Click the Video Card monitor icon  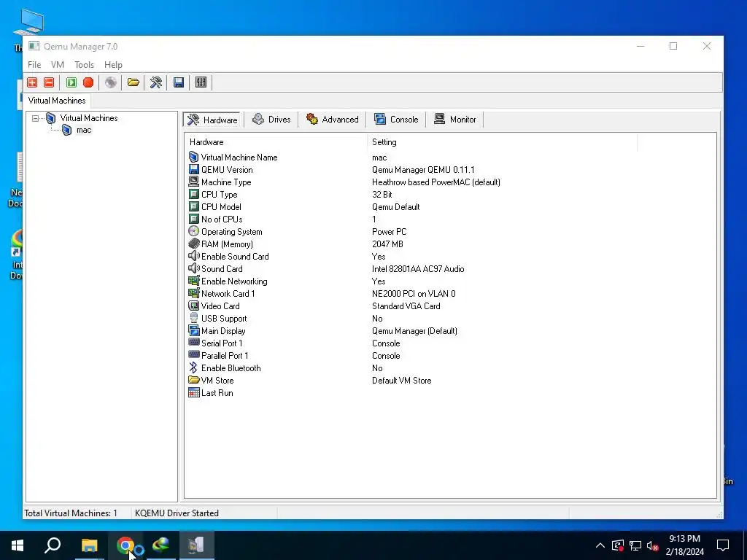(x=193, y=306)
